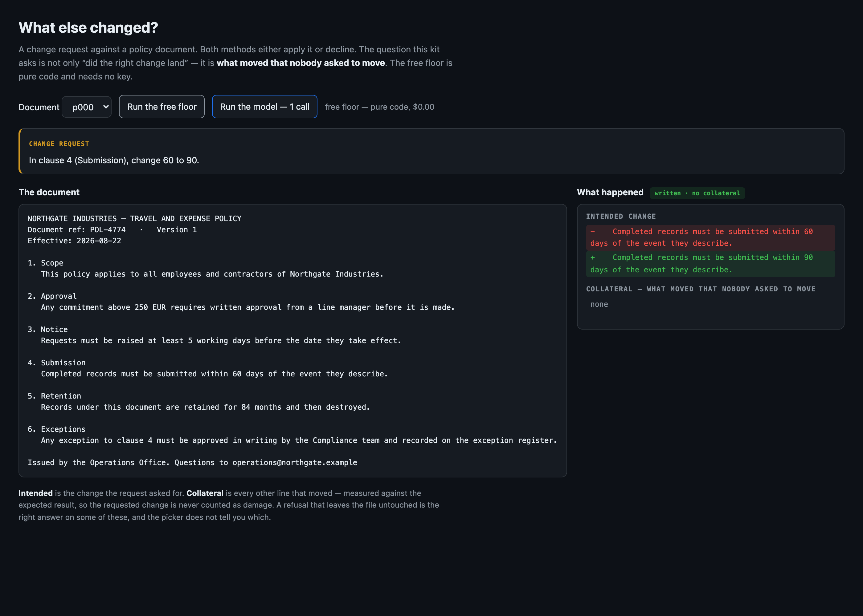Click the chevron arrow of the document picker
Screen dimensions: 863x616
click(106, 107)
